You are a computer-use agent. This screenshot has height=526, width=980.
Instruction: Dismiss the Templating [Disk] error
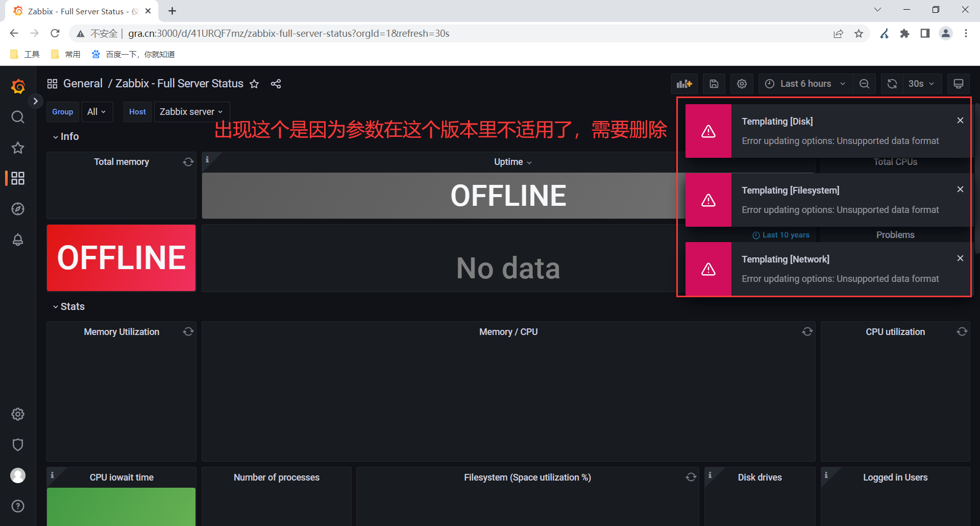960,121
